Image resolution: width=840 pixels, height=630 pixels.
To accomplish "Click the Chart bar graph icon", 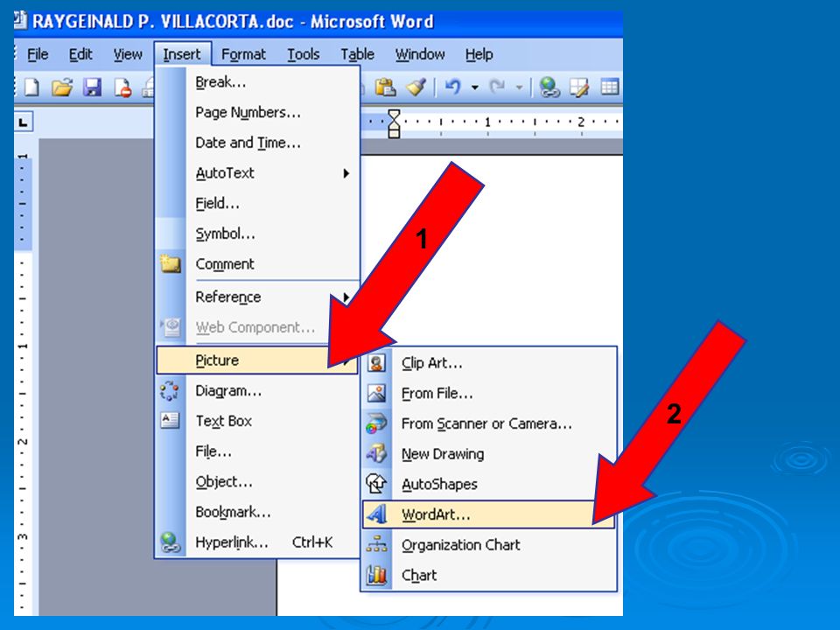I will [376, 575].
